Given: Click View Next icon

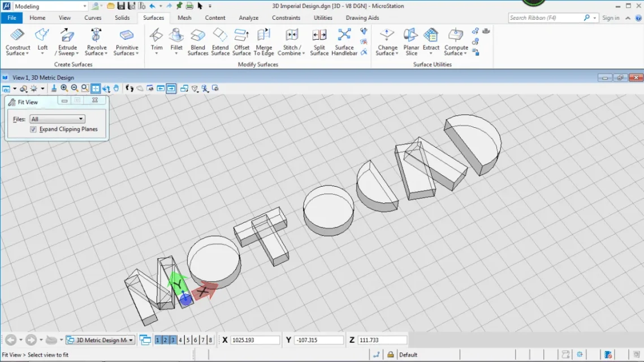Looking at the screenshot, I should (171, 88).
